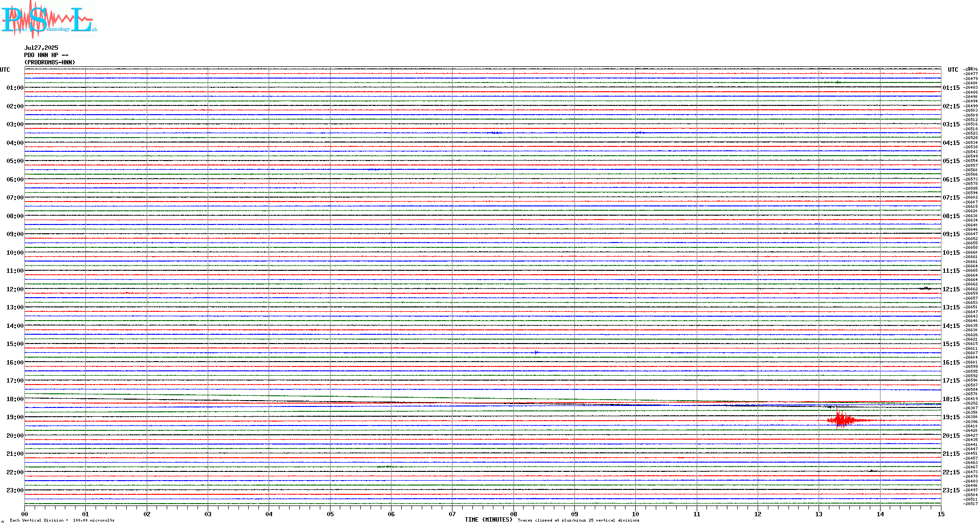Select the date text Jul27,2025
This screenshot has width=980, height=527.
point(41,48)
